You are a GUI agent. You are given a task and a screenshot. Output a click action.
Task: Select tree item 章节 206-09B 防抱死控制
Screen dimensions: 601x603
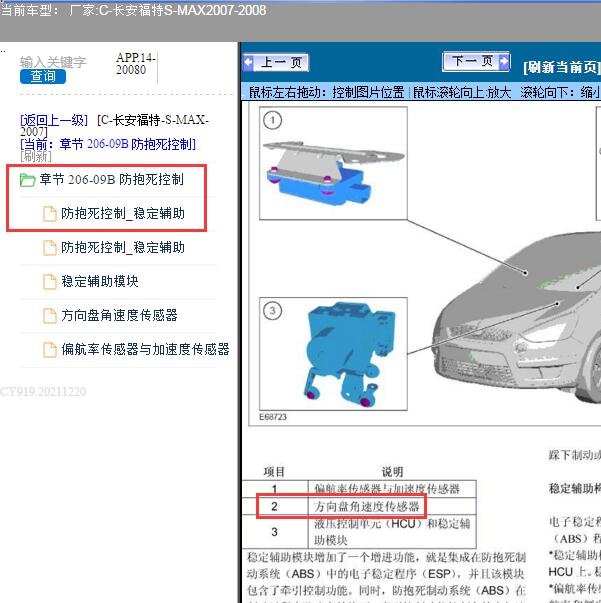pos(112,180)
